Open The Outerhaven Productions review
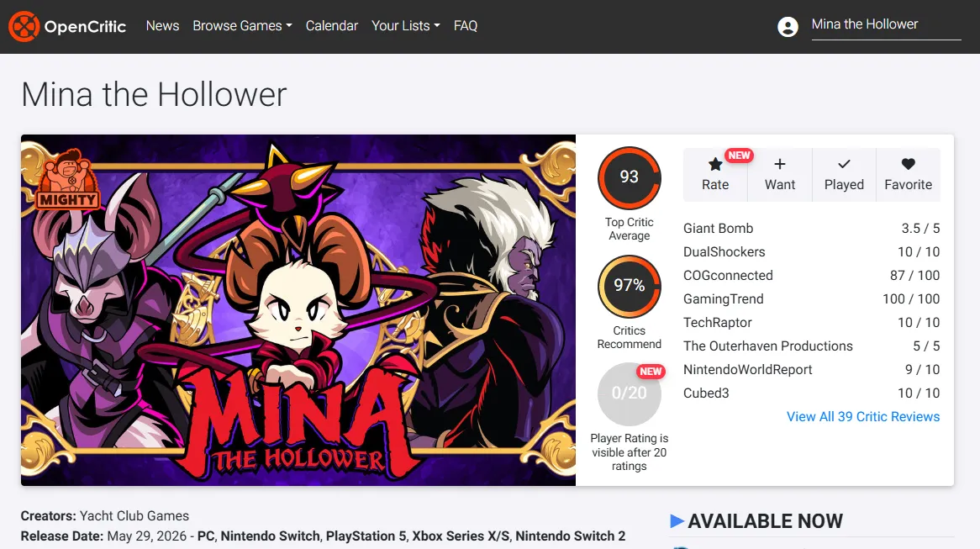Screen dimensions: 980x549 pyautogui.click(x=767, y=346)
